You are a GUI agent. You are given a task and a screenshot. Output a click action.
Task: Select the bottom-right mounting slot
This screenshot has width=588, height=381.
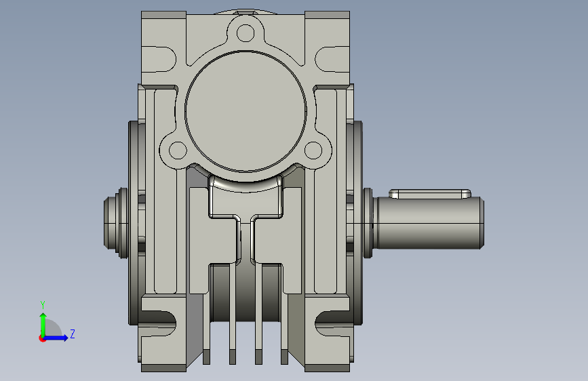coord(332,324)
